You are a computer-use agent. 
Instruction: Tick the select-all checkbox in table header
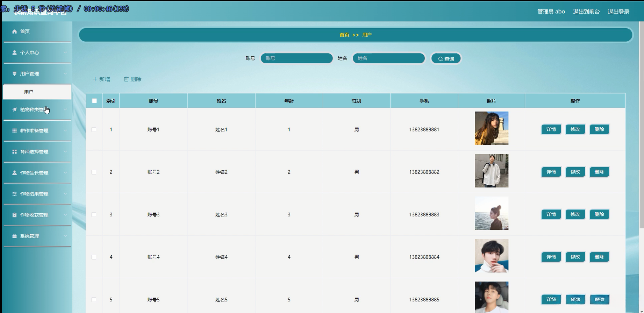[94, 101]
